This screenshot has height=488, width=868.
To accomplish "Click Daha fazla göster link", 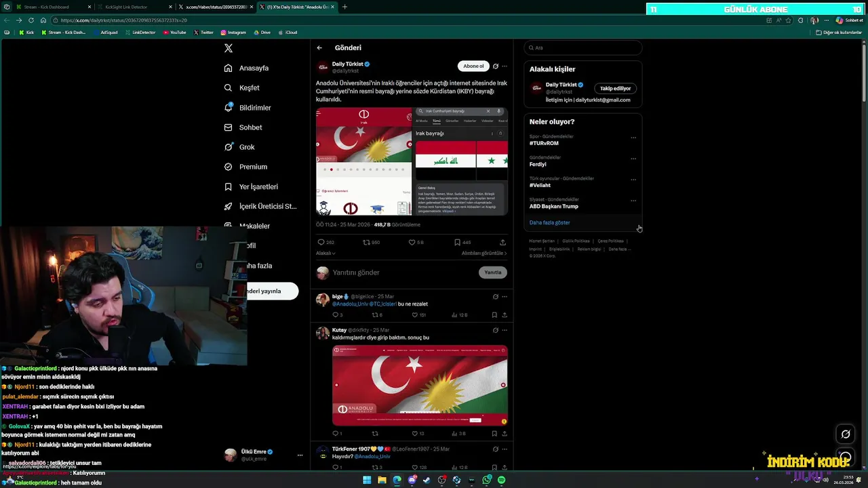I will point(549,222).
